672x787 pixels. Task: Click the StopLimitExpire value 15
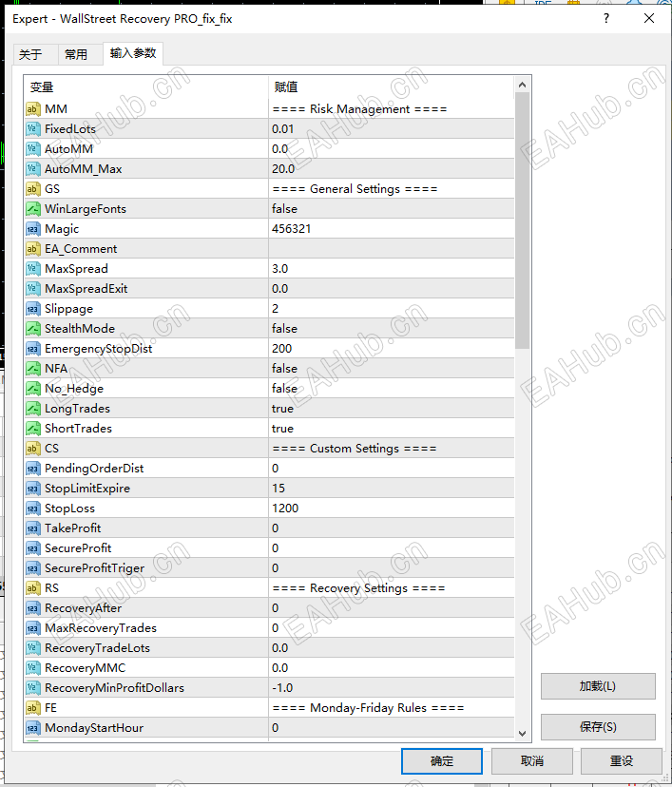pyautogui.click(x=278, y=489)
